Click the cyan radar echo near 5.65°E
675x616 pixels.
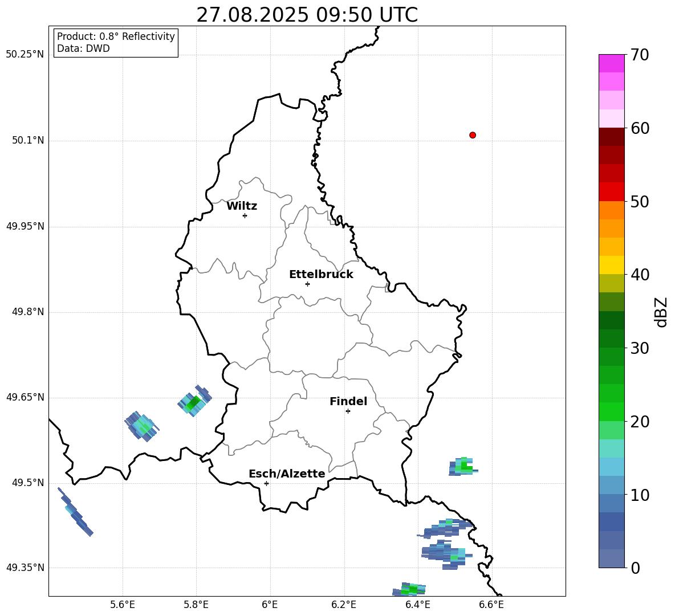tap(141, 426)
